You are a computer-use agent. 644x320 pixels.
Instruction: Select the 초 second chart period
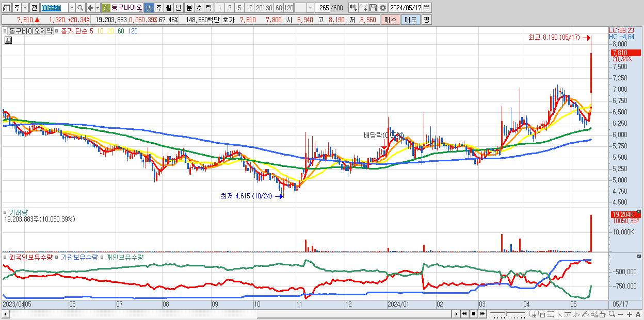coord(199,8)
